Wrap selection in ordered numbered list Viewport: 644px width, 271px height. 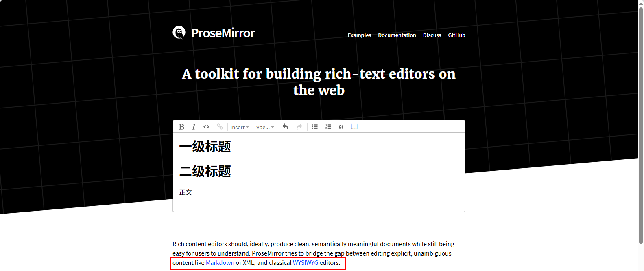[x=328, y=127]
